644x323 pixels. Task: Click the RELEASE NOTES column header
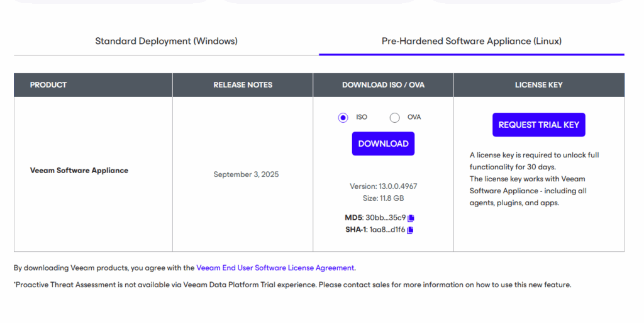click(243, 85)
